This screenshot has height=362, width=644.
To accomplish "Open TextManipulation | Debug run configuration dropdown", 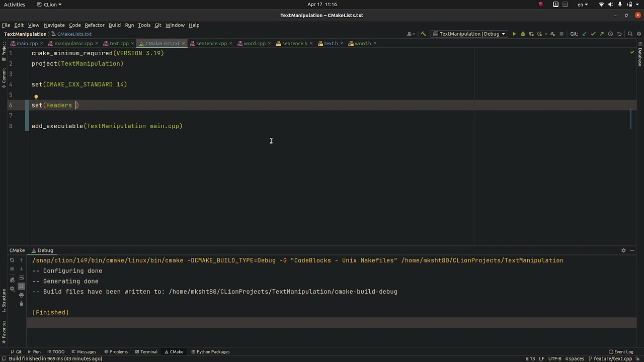I will click(468, 34).
